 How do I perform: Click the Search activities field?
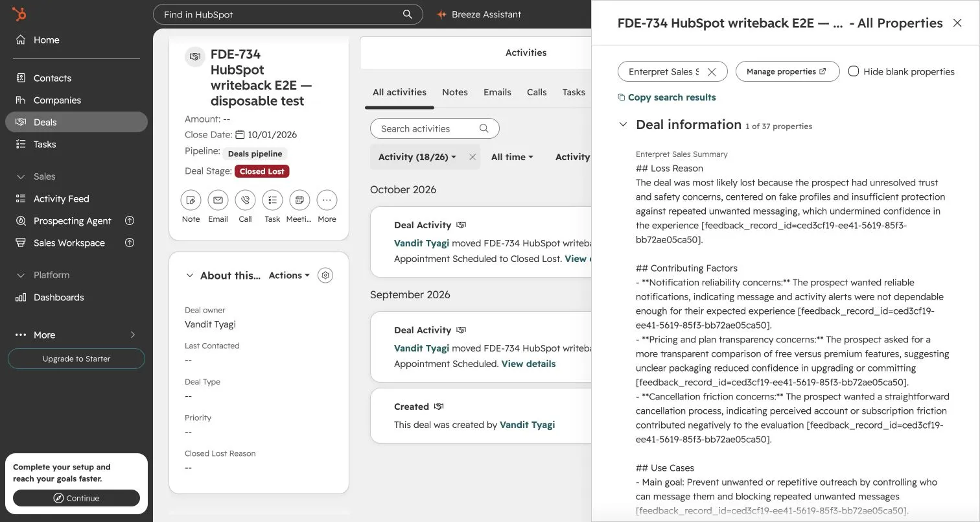coord(434,128)
